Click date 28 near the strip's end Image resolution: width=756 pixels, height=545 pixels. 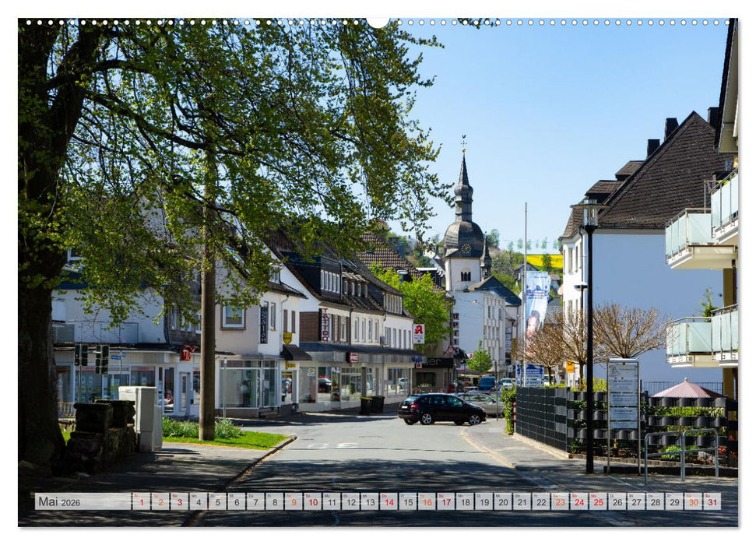[655, 503]
